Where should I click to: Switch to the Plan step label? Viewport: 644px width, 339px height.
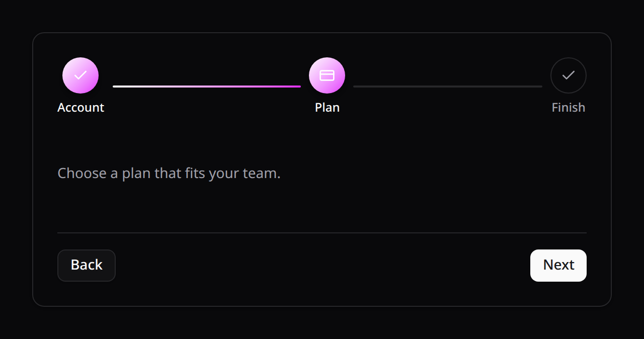[327, 108]
